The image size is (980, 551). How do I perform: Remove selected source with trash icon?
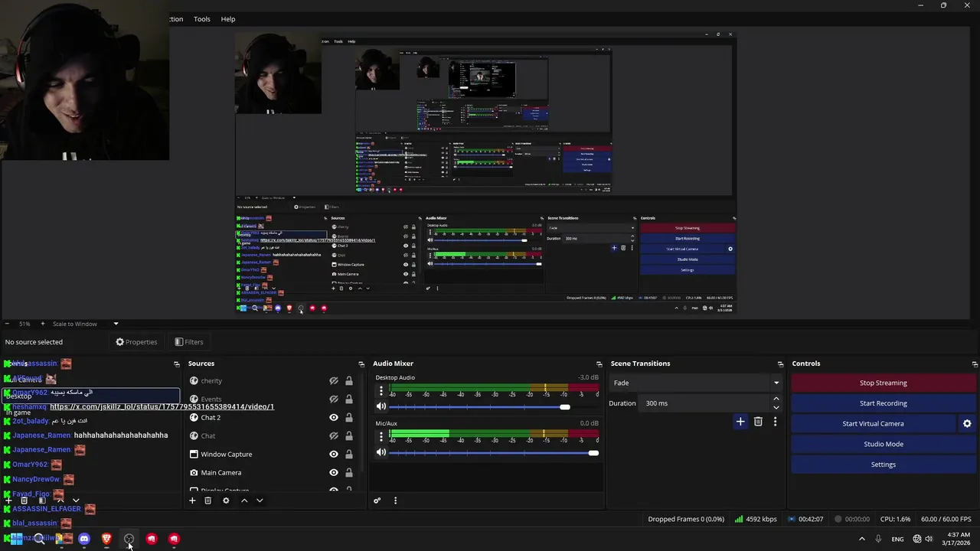click(207, 500)
